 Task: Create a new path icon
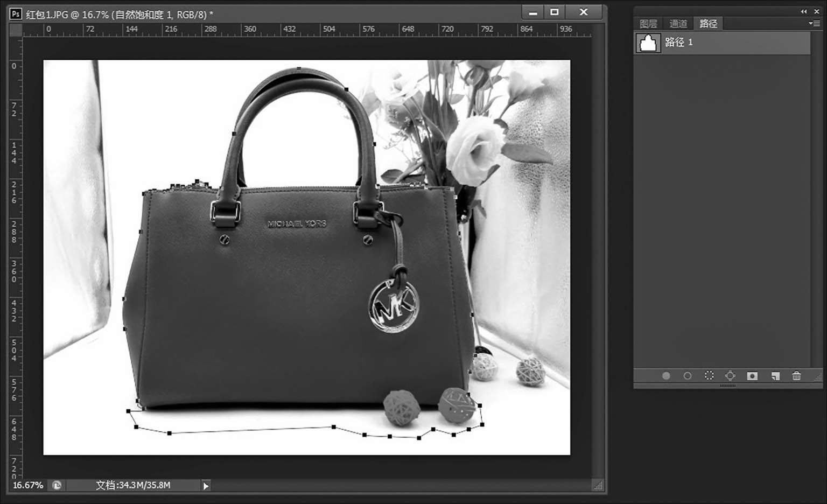(x=775, y=376)
